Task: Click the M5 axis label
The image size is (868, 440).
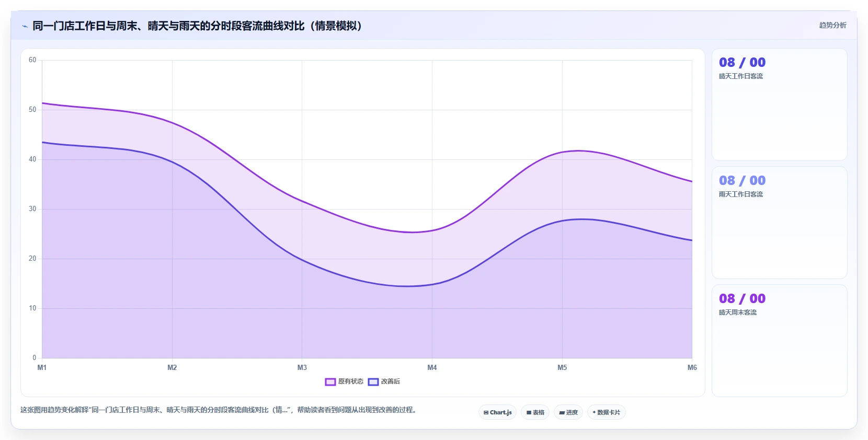Action: click(562, 367)
